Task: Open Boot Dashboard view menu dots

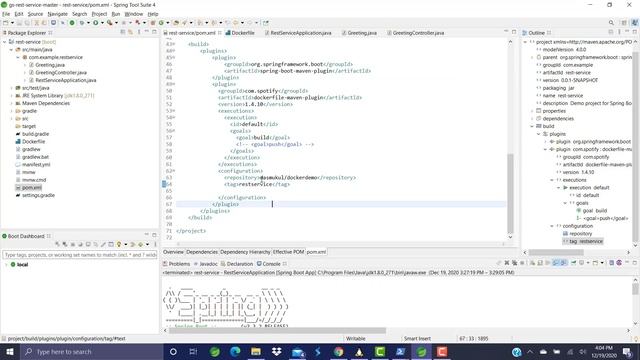Action: pyautogui.click(x=155, y=244)
